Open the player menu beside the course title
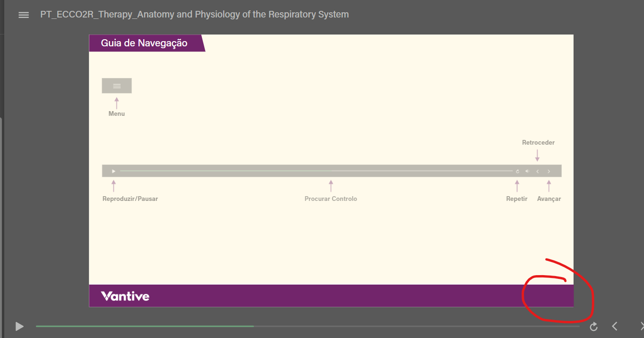The width and height of the screenshot is (644, 338). (x=24, y=15)
